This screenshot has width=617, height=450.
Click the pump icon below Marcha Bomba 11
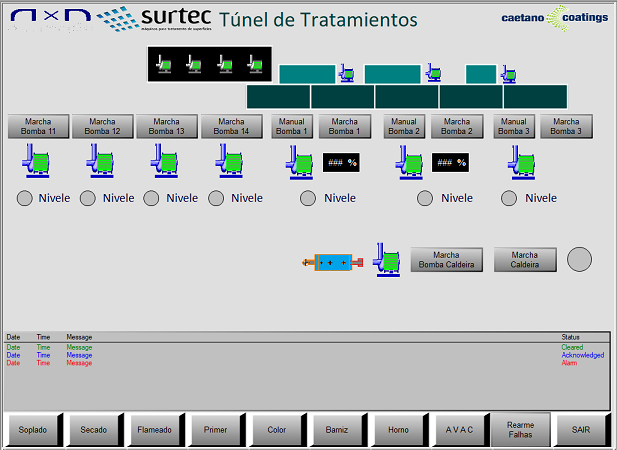38,160
